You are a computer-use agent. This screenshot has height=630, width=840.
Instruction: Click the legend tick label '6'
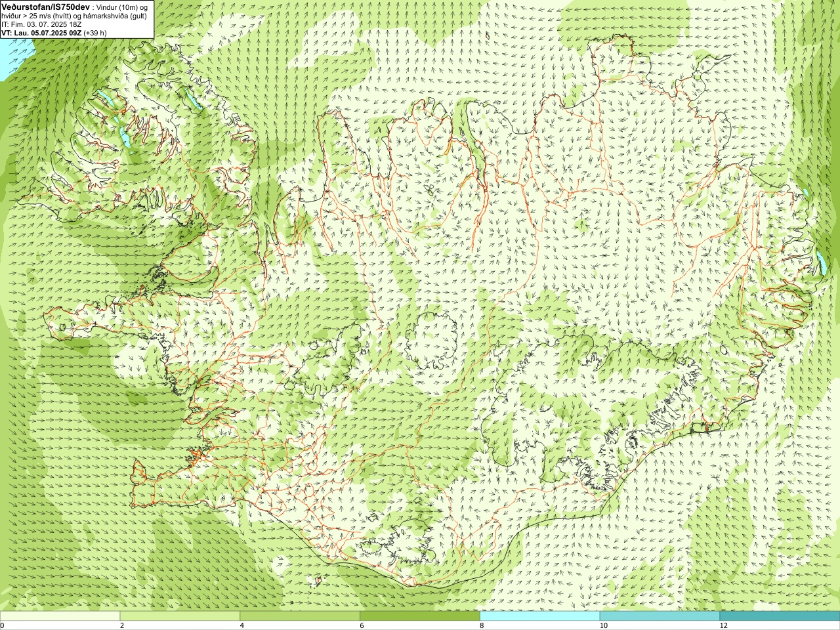362,625
